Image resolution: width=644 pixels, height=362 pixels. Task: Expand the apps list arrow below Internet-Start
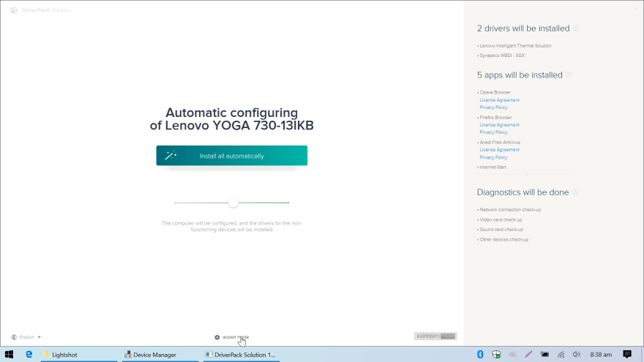pos(526,175)
